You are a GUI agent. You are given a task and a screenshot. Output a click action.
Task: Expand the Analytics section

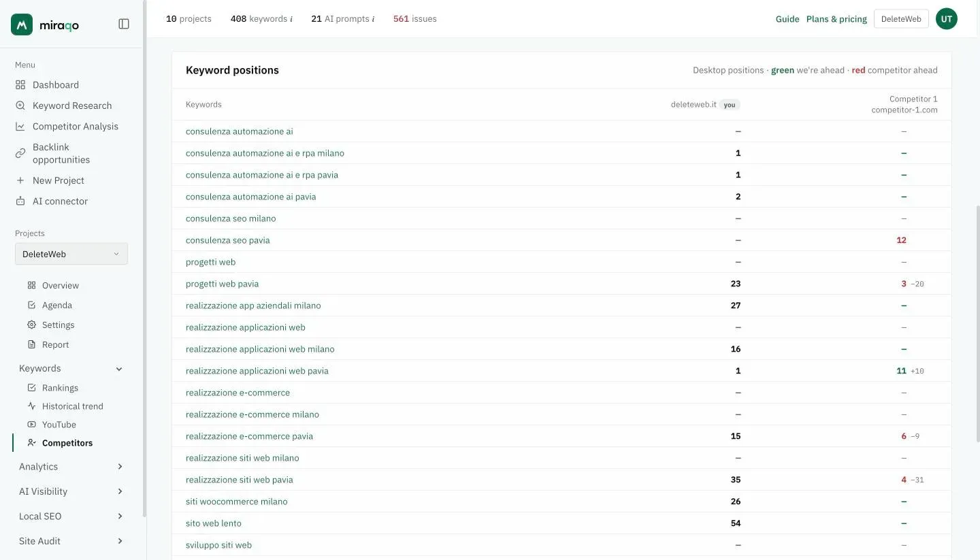pyautogui.click(x=71, y=467)
